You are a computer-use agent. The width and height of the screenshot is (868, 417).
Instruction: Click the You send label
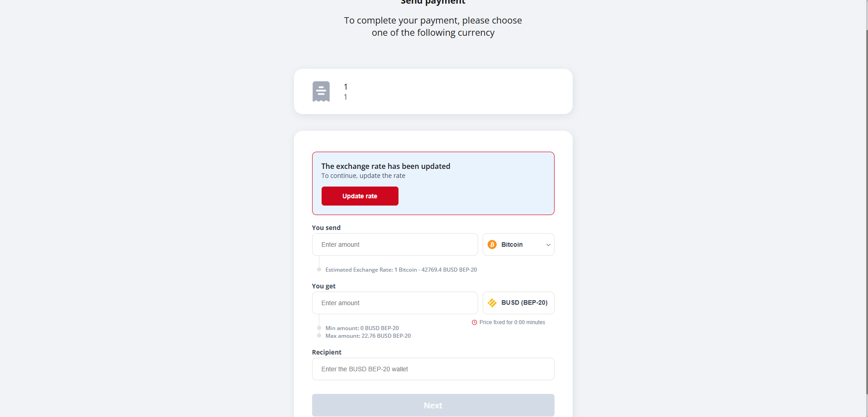(x=326, y=228)
